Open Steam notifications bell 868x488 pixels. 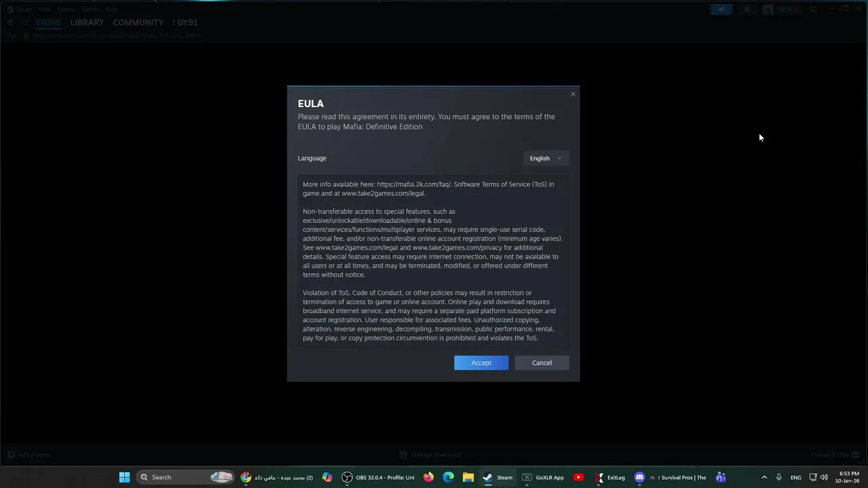tap(747, 9)
